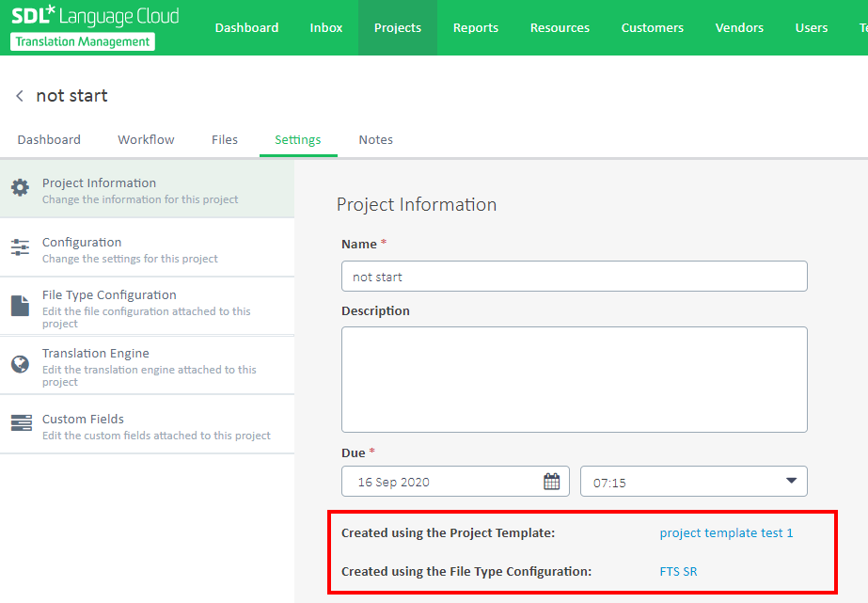Viewport: 868px width, 603px height.
Task: Click 'Edit the custom fields attached' description
Action: click(x=156, y=436)
